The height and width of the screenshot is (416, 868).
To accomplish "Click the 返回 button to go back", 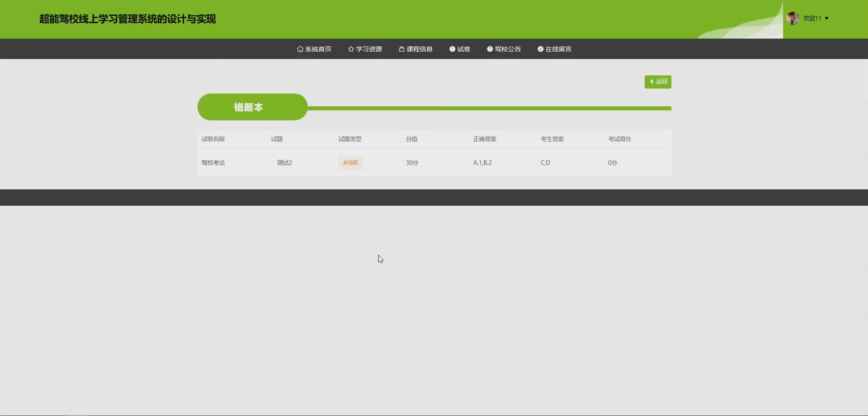I will pyautogui.click(x=658, y=82).
